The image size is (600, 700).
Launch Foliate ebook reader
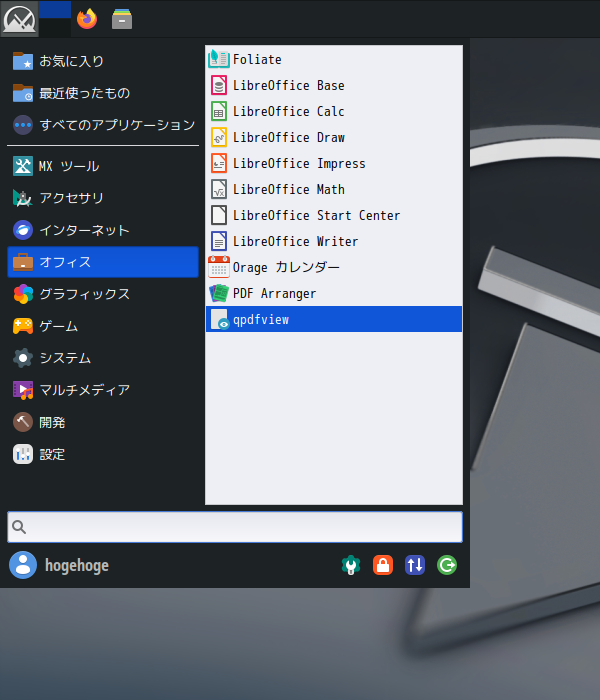(x=334, y=59)
